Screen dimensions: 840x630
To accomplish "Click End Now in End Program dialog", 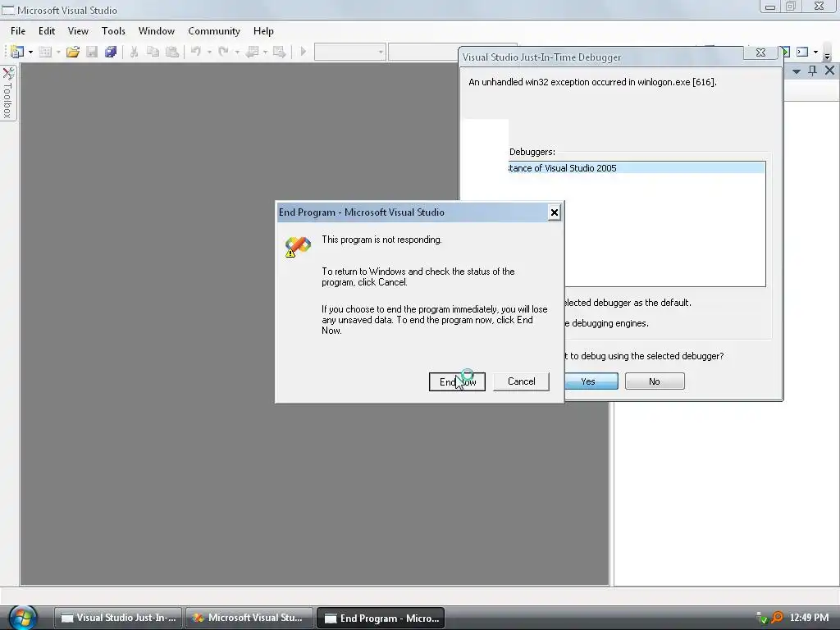I will [x=457, y=381].
